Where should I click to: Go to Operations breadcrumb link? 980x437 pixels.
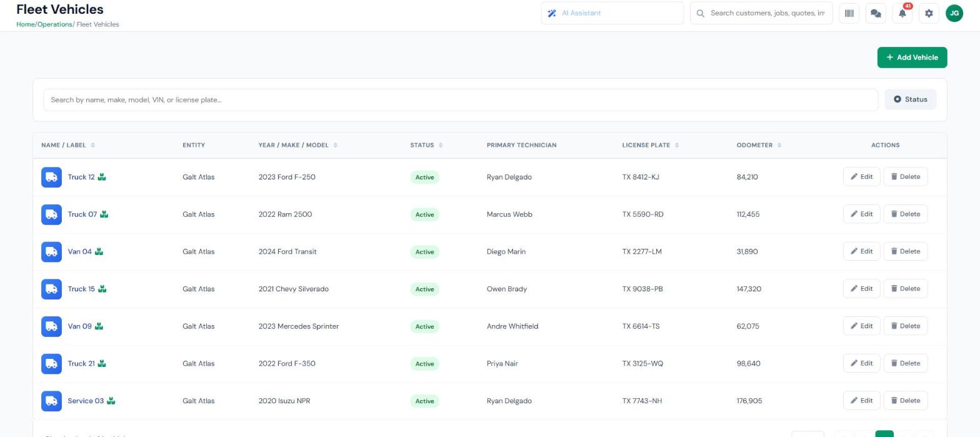pos(54,24)
